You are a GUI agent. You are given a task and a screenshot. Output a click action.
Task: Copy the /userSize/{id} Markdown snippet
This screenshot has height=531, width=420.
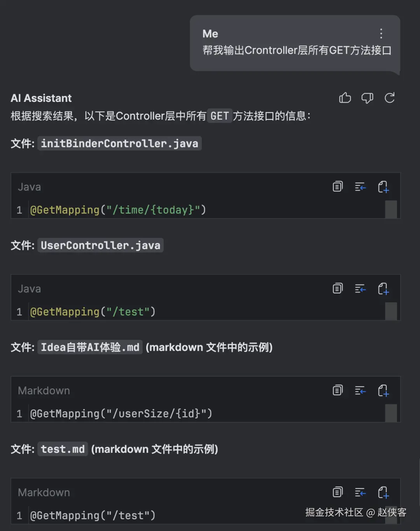338,390
